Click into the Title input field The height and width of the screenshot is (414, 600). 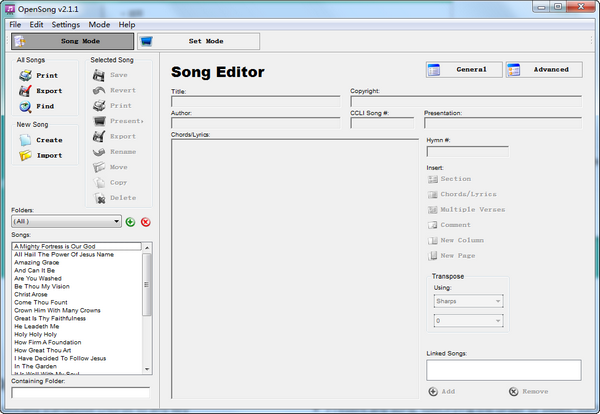(255, 101)
